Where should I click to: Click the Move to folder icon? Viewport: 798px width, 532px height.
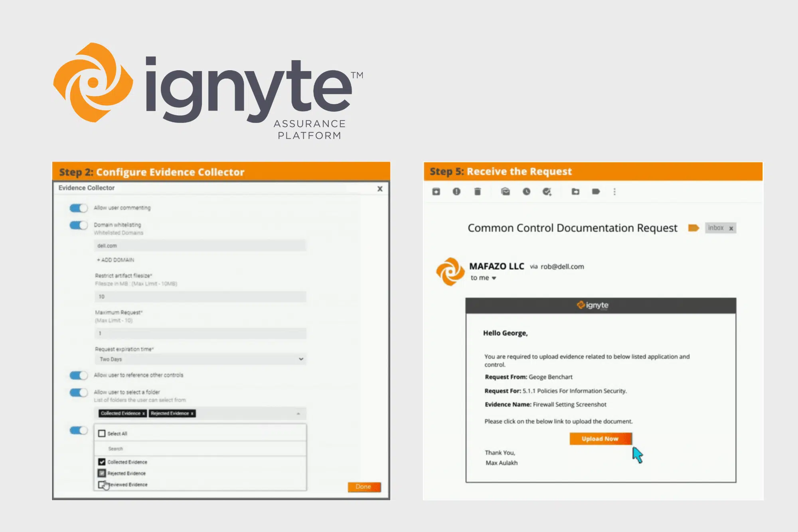click(575, 192)
